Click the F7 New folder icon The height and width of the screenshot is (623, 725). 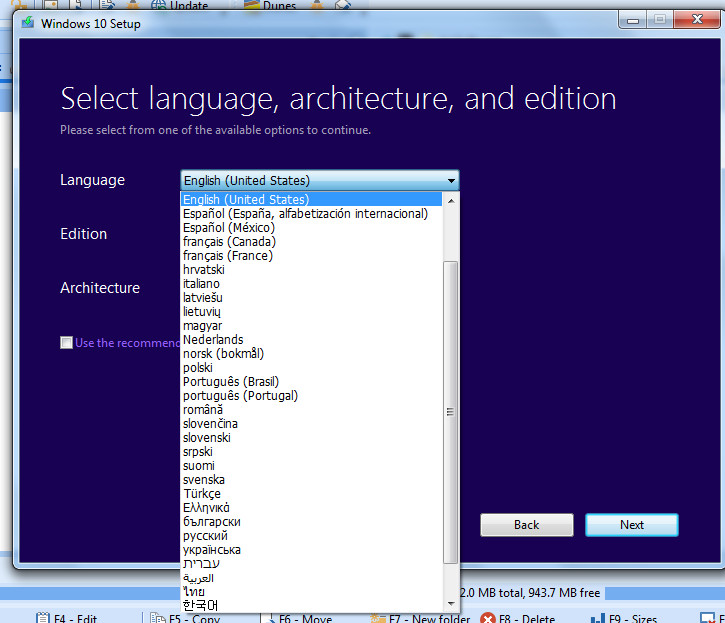pos(377,618)
